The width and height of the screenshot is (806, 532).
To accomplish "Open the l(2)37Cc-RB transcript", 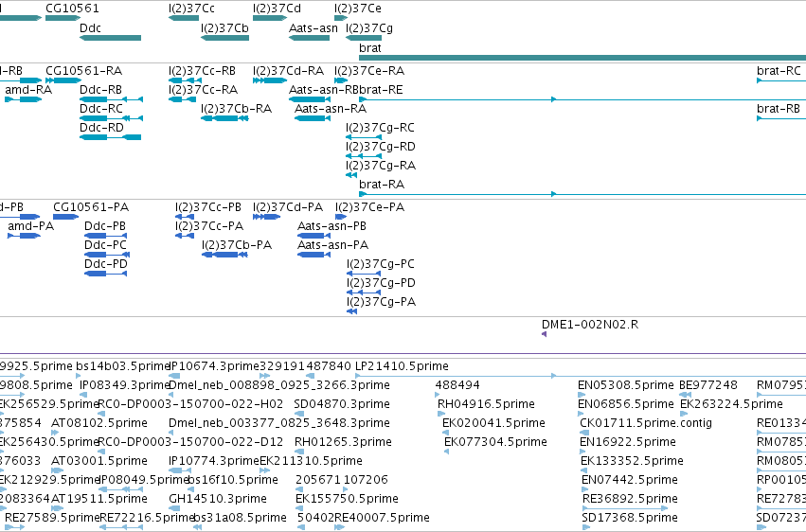I will tap(185, 80).
